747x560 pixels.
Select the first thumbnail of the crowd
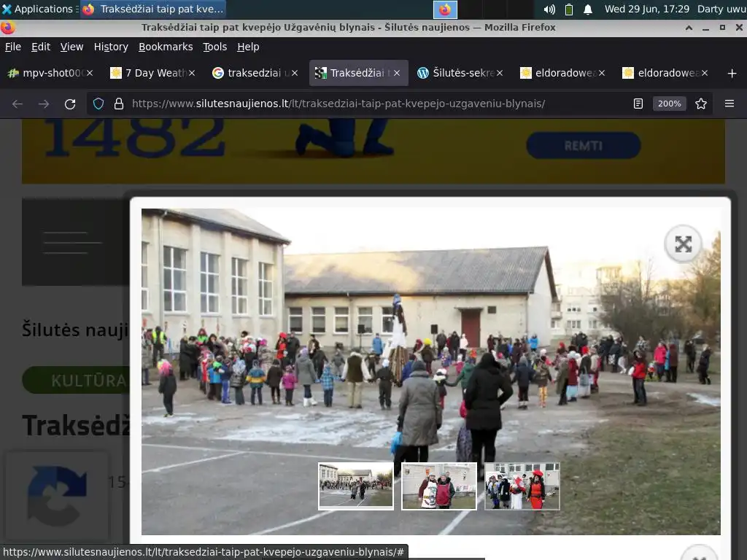356,486
